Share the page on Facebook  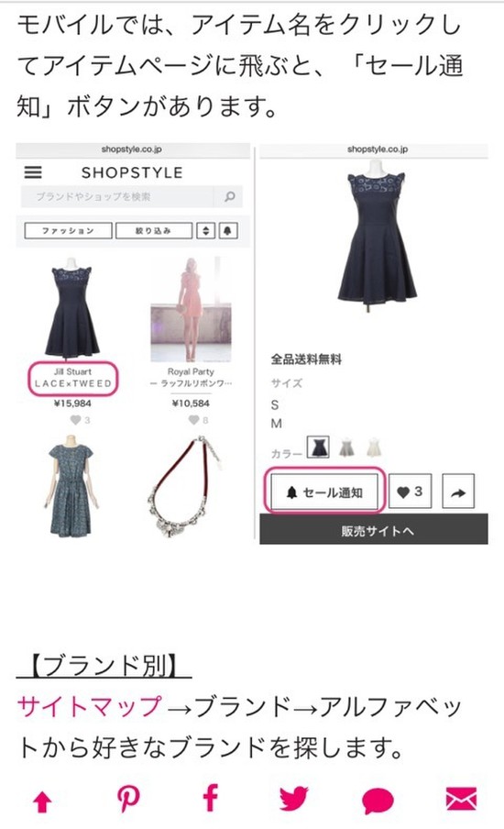tap(210, 799)
